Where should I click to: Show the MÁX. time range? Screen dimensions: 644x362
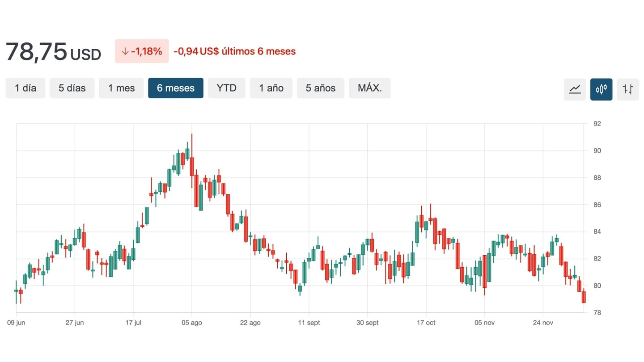pyautogui.click(x=369, y=88)
